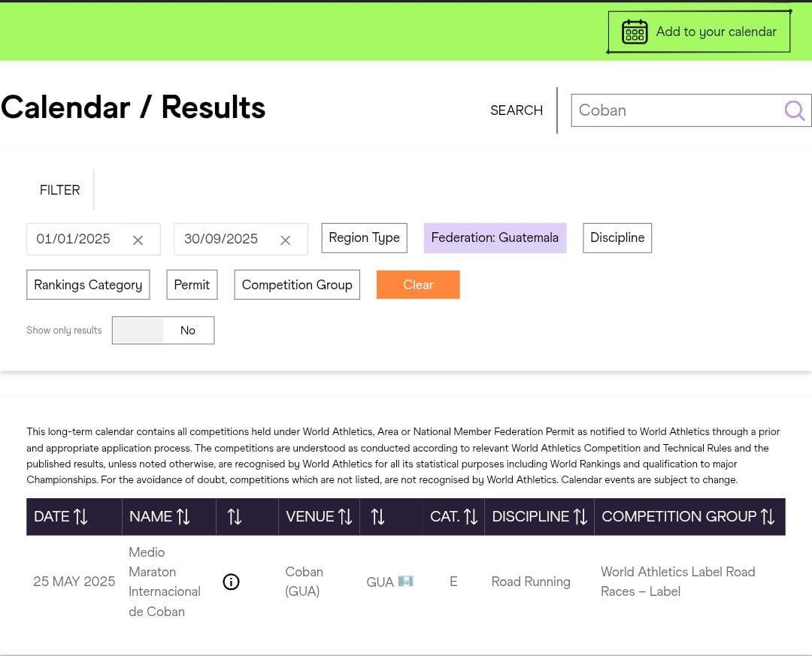Clear the 30/09/2025 end date with X
812x656 pixels.
[x=285, y=240]
